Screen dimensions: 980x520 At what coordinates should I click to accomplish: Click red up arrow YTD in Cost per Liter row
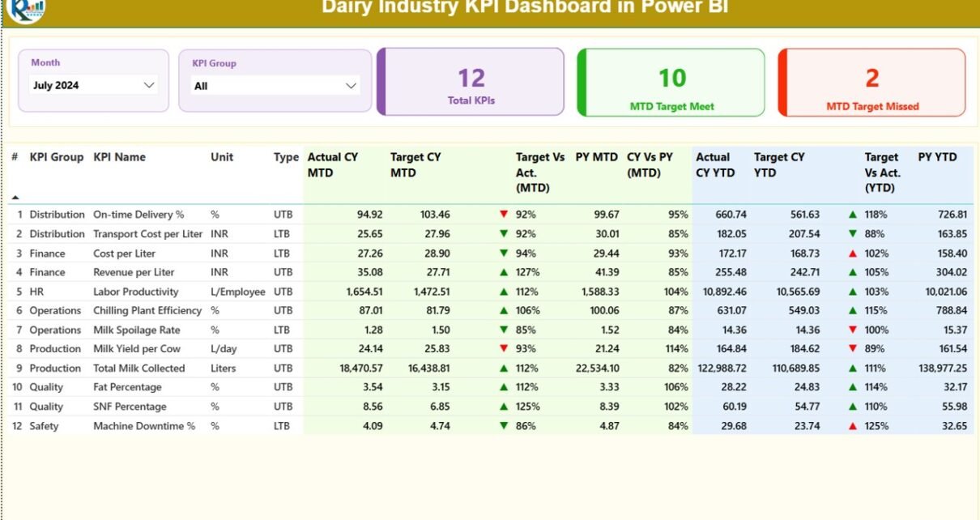[852, 254]
